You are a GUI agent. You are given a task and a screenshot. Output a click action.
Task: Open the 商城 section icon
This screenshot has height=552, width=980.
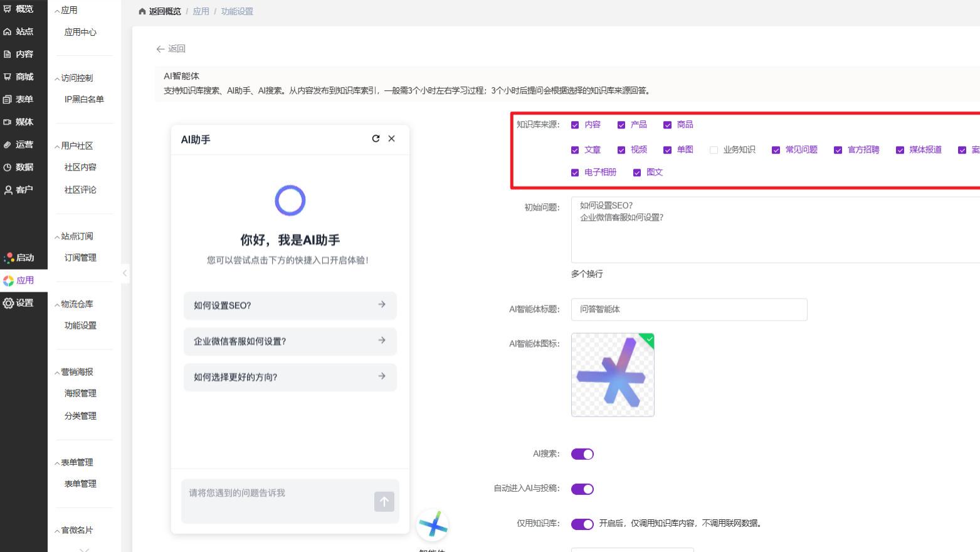click(x=8, y=77)
